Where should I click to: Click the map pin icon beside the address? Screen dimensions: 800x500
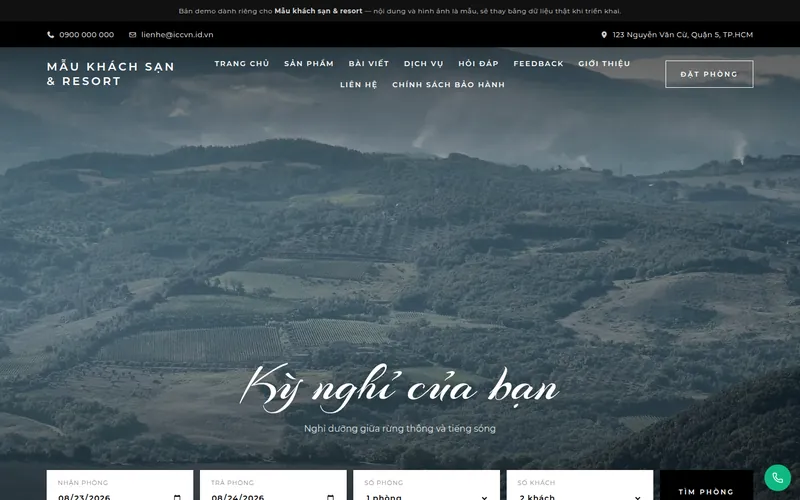coord(604,35)
